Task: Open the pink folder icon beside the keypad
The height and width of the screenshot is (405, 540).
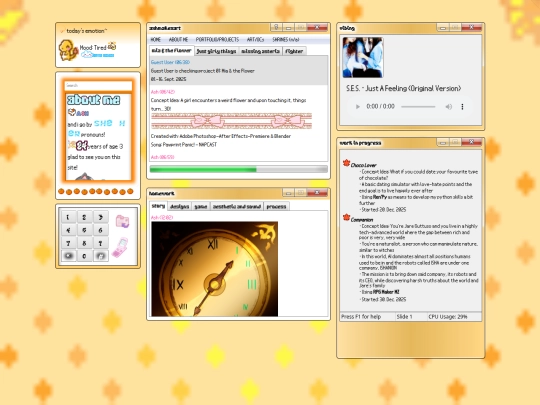Action: [x=122, y=221]
